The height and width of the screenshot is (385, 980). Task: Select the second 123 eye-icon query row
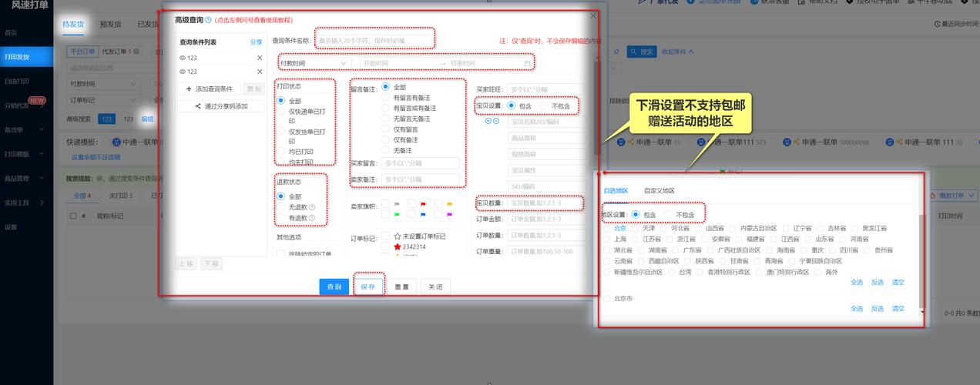[222, 72]
